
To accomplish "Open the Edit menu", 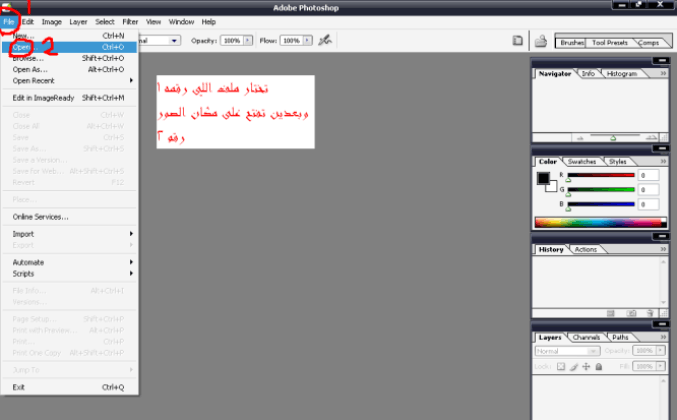I will [28, 22].
